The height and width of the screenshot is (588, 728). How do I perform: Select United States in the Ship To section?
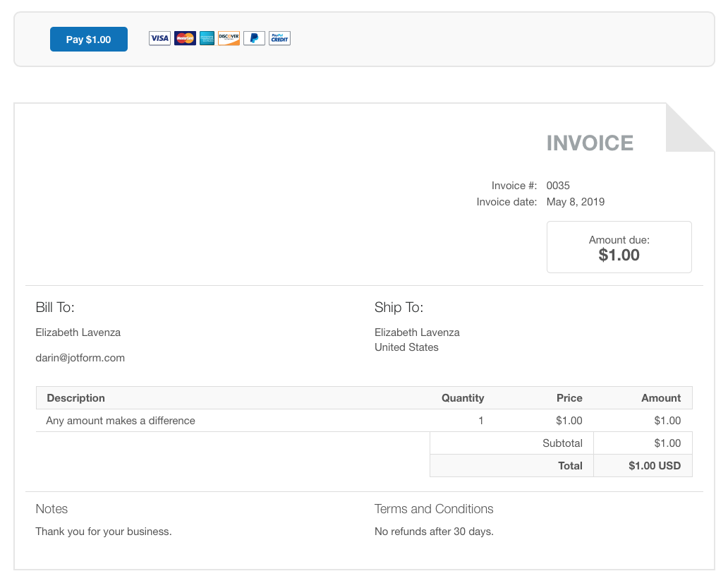click(406, 347)
